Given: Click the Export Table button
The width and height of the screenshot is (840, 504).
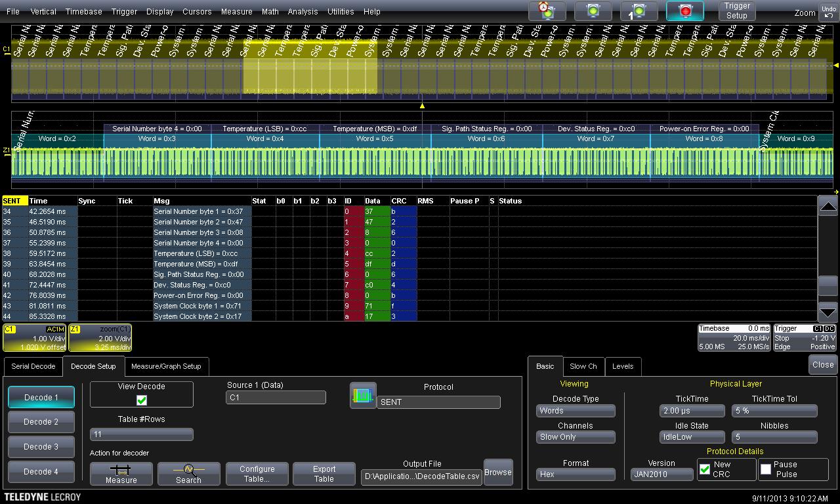Looking at the screenshot, I should 324,474.
